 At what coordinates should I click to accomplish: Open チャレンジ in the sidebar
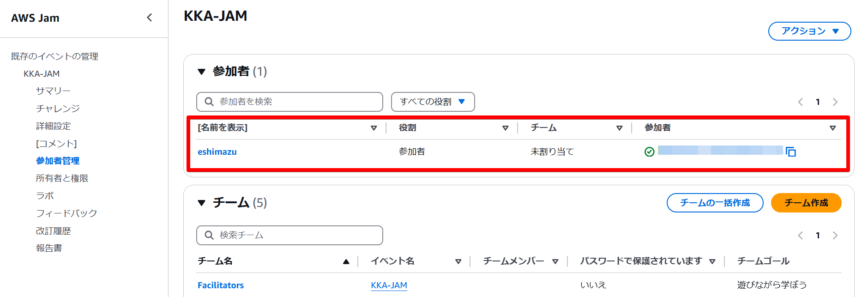coord(58,109)
